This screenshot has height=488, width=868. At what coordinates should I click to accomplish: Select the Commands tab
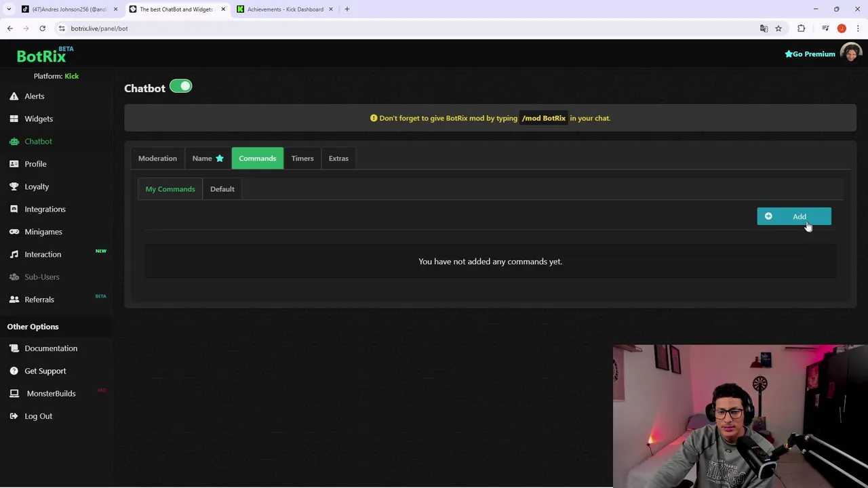tap(258, 158)
